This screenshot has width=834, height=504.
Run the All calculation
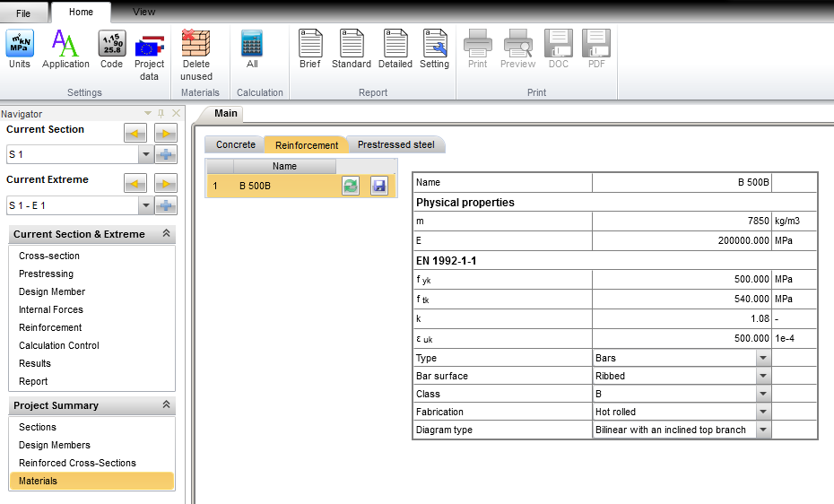pyautogui.click(x=252, y=49)
